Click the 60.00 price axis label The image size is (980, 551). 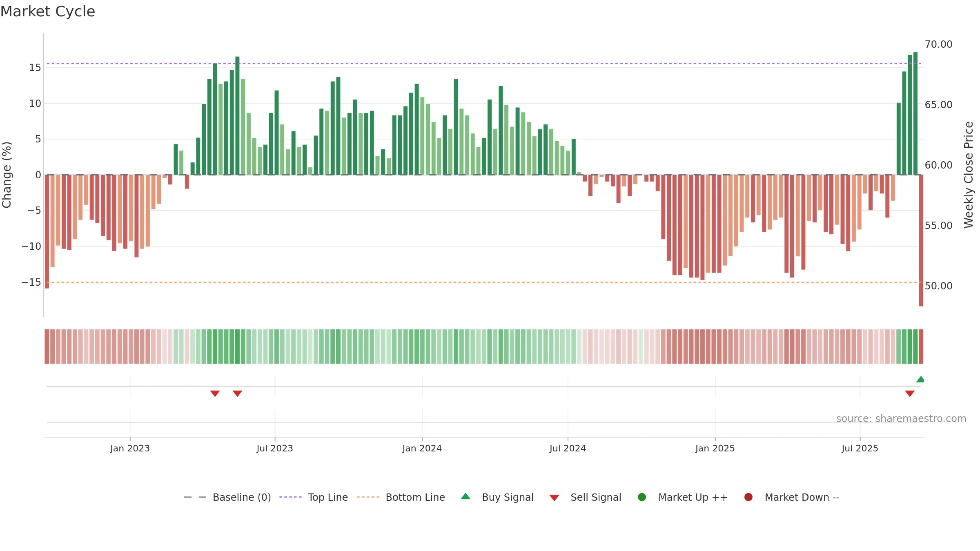(938, 165)
